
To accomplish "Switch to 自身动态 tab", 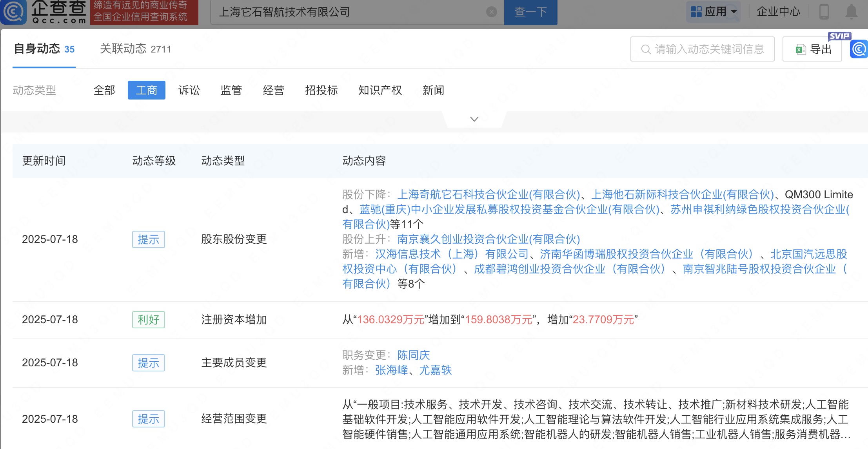I will pyautogui.click(x=44, y=49).
